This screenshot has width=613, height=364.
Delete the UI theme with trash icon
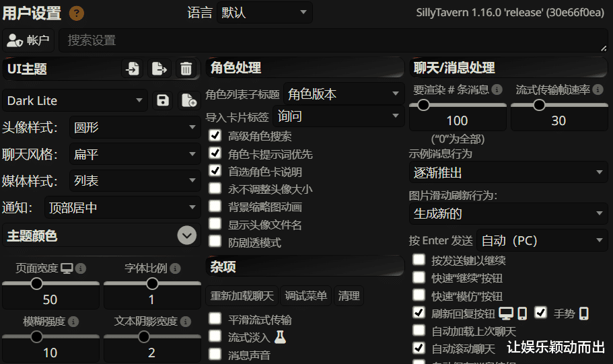[x=186, y=69]
